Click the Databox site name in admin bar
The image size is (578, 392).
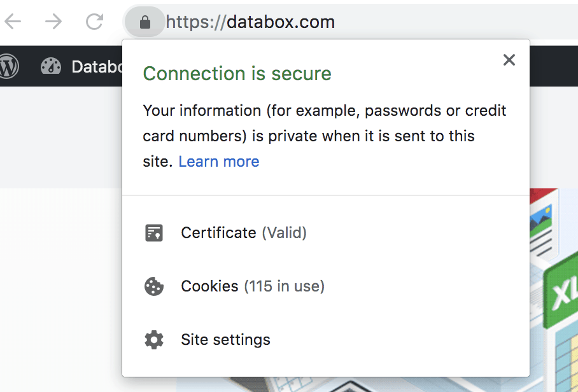tap(97, 66)
